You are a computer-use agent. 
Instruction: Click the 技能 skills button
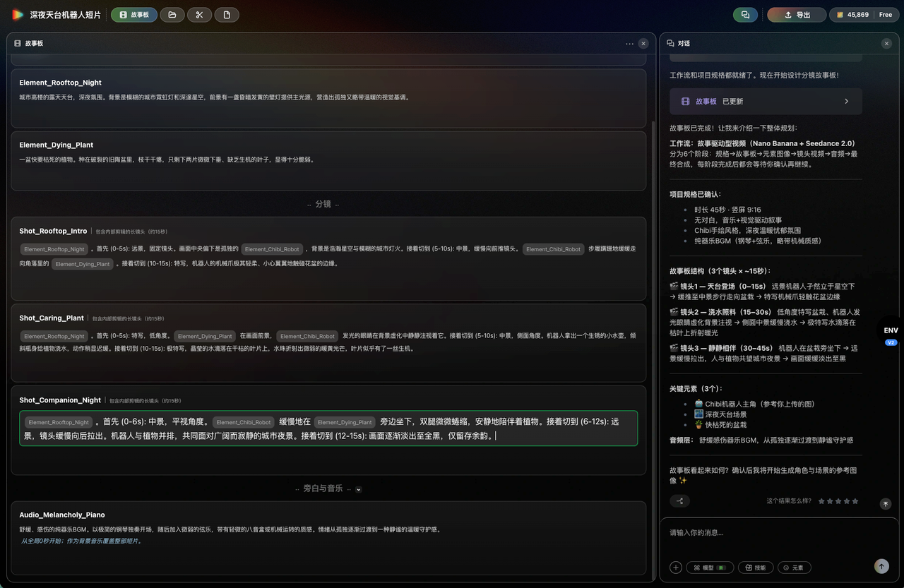(x=756, y=568)
